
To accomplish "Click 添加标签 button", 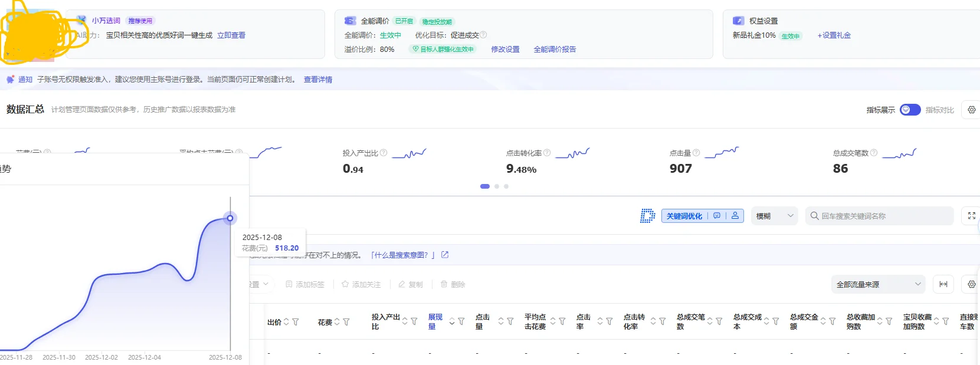I will [x=304, y=284].
